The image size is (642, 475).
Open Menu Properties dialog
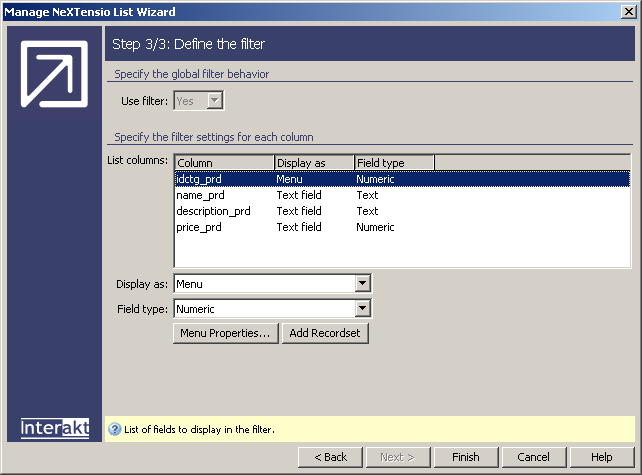pos(225,333)
